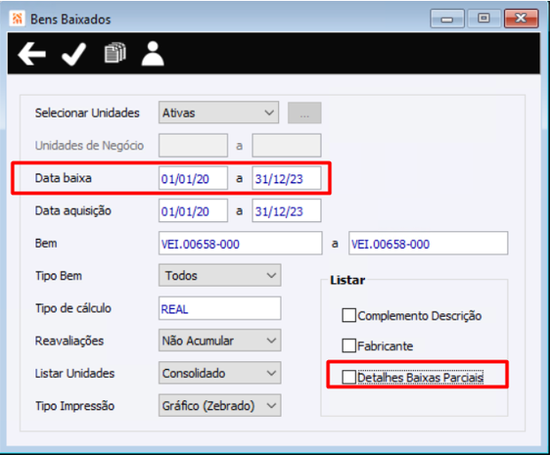Click the Data baixa end date field
Screen dimensions: 550x455
click(x=286, y=178)
